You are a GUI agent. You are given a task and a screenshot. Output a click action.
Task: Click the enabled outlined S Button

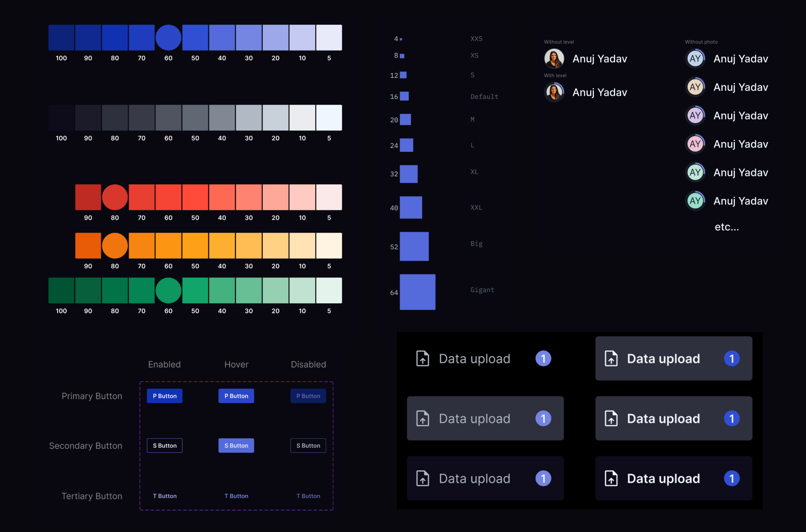165,445
